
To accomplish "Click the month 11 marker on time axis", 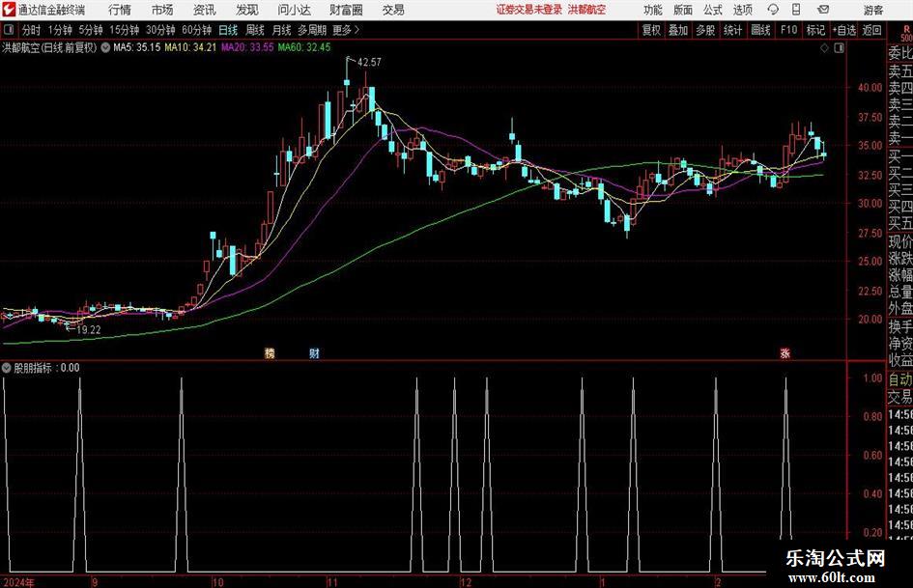I will pos(332,582).
